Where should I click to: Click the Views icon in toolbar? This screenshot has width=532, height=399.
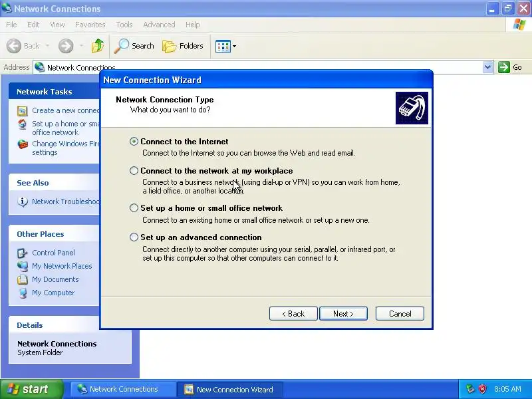tap(223, 46)
